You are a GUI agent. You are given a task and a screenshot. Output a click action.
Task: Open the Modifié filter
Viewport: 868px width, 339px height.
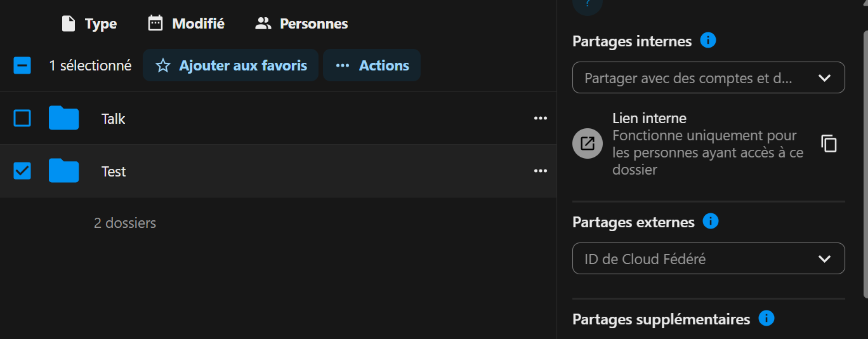click(186, 24)
